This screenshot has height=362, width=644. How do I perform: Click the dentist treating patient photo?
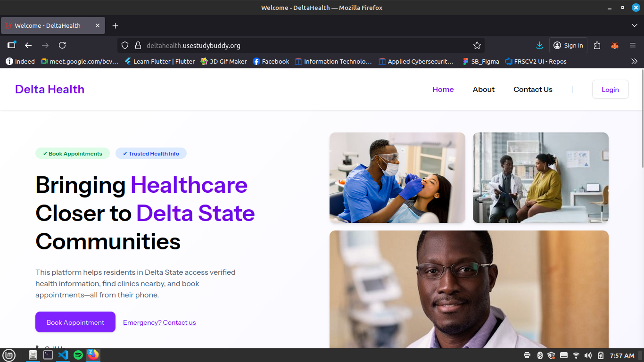(x=397, y=178)
